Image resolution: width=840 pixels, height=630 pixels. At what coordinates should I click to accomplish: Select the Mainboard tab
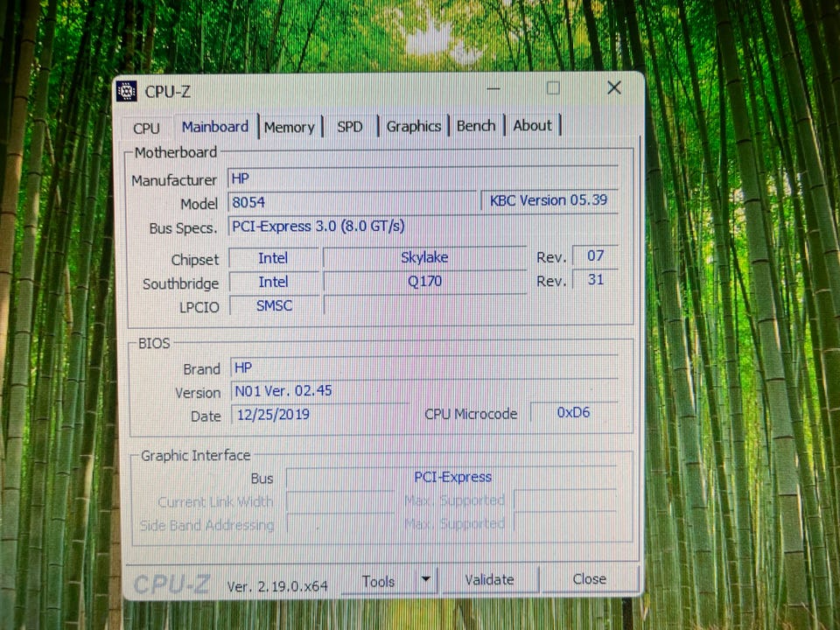click(x=215, y=126)
